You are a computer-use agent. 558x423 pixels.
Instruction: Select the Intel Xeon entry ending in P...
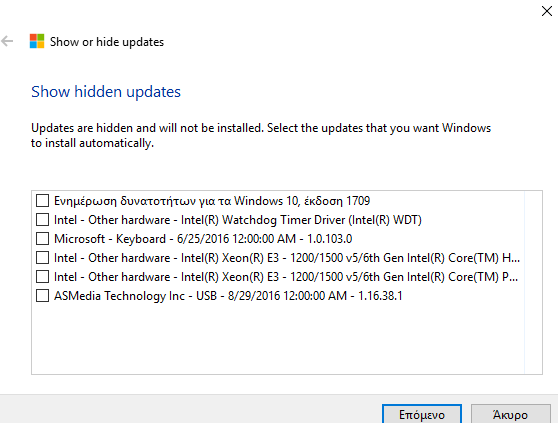pos(286,277)
